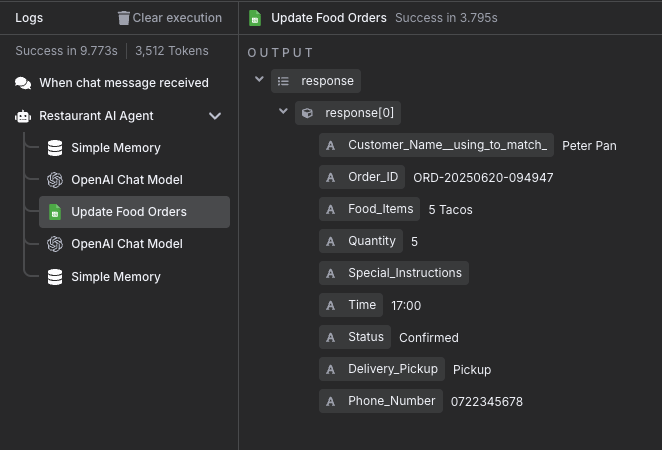This screenshot has width=662, height=450.
Task: Collapse the response[0] object chevron
Action: pos(283,111)
